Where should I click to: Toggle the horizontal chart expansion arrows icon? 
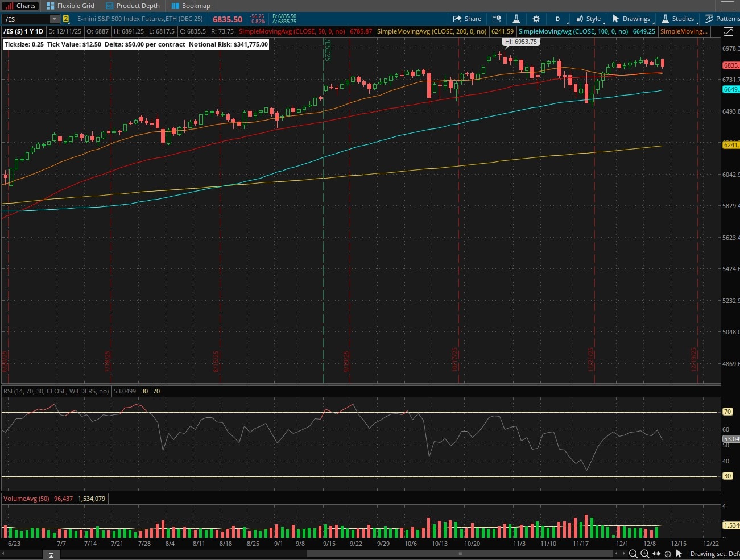[656, 554]
